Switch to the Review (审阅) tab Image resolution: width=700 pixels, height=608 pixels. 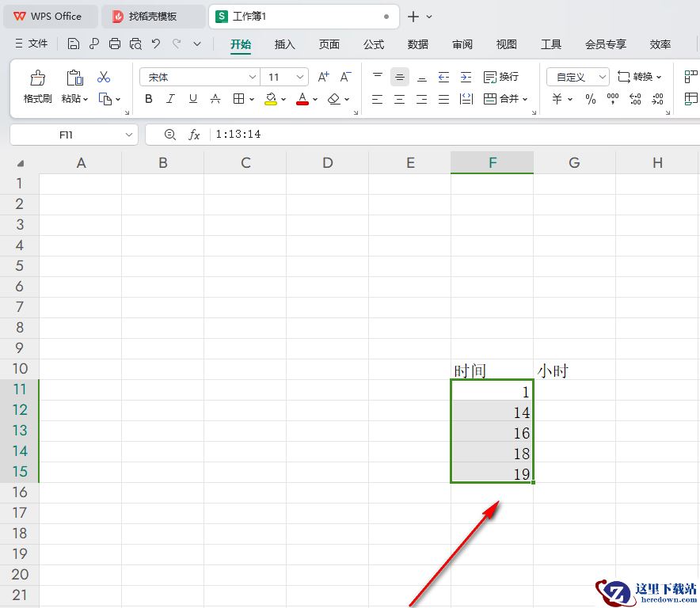pos(462,44)
